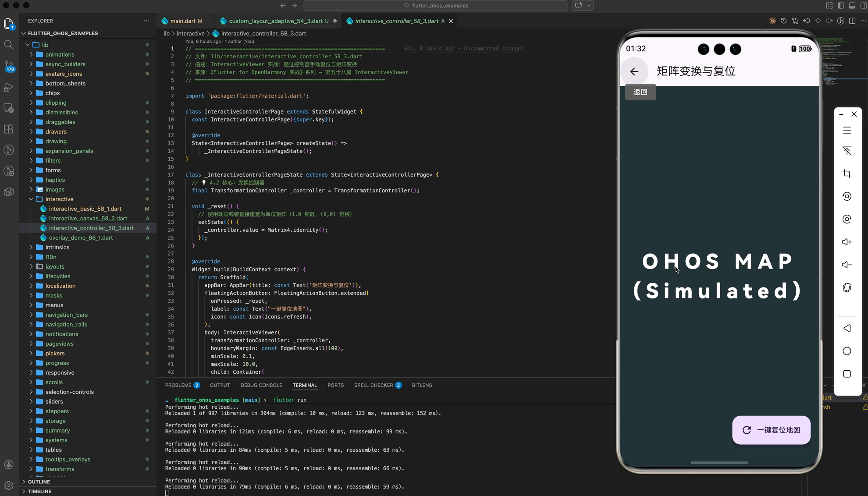Viewport: 868px width, 496px height.
Task: Tap the emulator home circle button
Action: pos(847,351)
